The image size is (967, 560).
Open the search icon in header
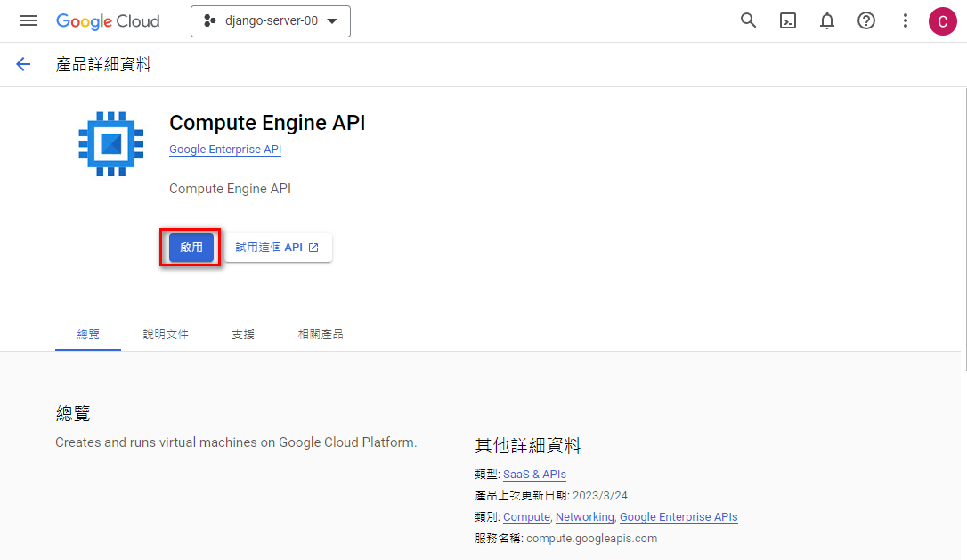point(748,21)
